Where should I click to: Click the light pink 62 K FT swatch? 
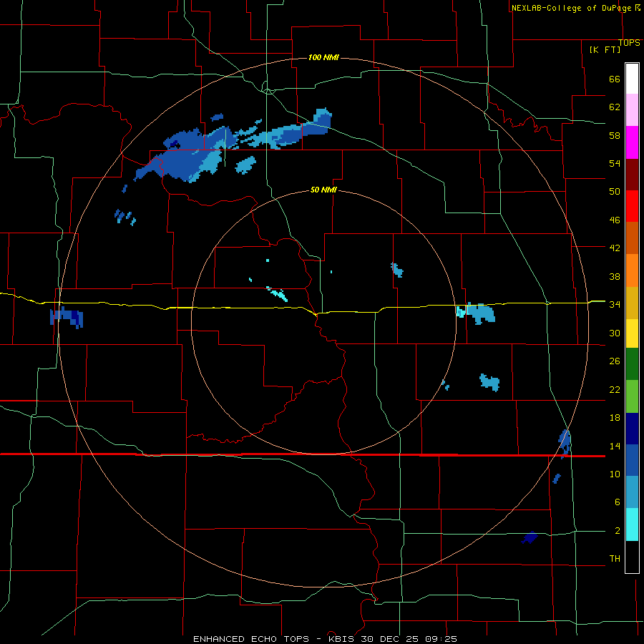tap(632, 109)
